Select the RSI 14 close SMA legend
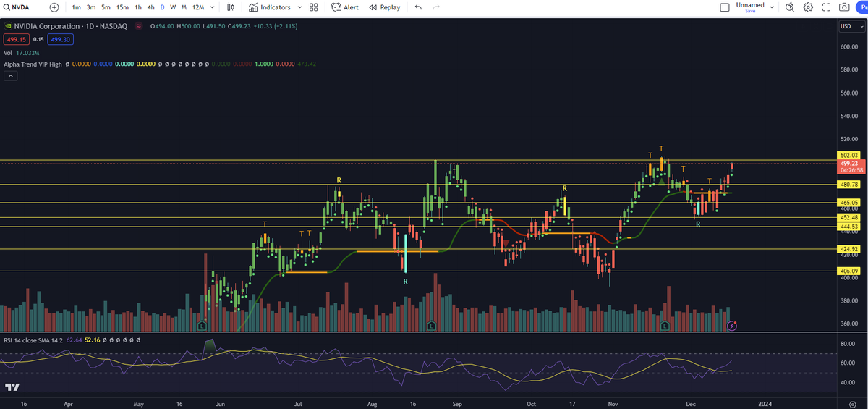 [33, 339]
